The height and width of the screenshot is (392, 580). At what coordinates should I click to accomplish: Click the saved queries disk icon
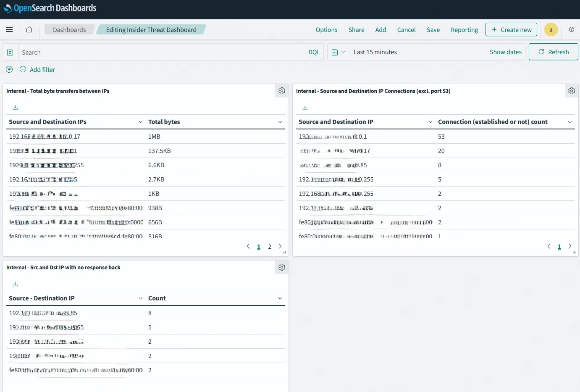pos(10,52)
